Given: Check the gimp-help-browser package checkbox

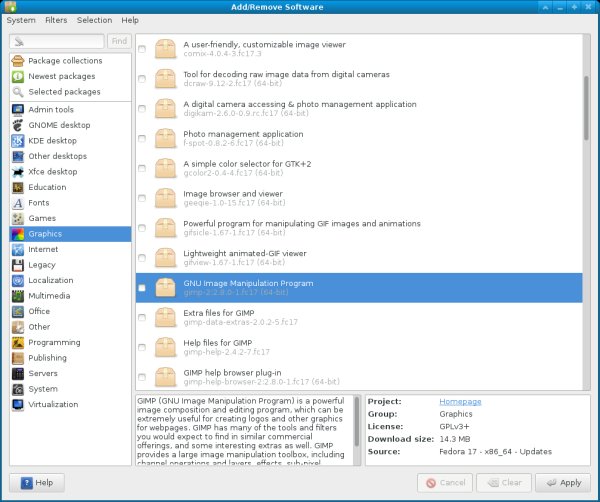Looking at the screenshot, I should pyautogui.click(x=142, y=377).
